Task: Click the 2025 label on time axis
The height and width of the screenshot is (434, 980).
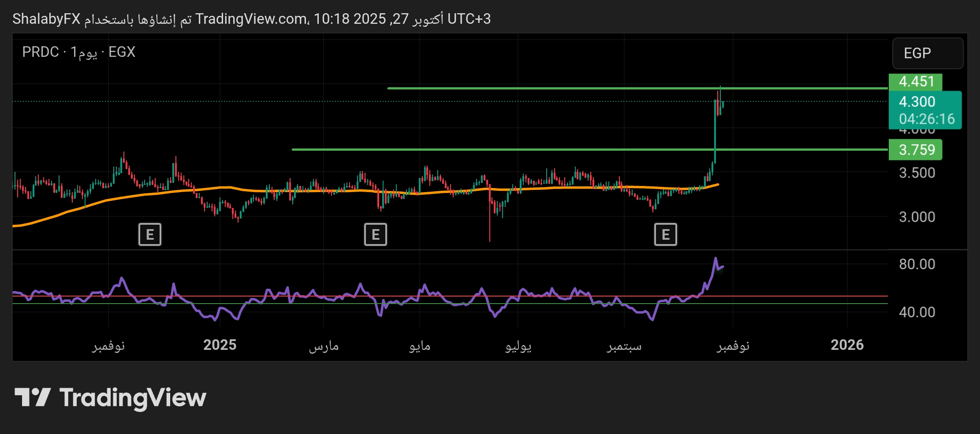Action: [220, 345]
